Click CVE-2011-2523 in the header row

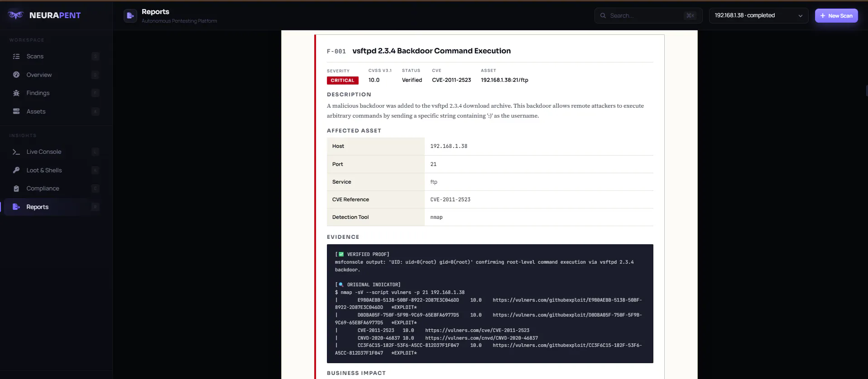tap(451, 80)
